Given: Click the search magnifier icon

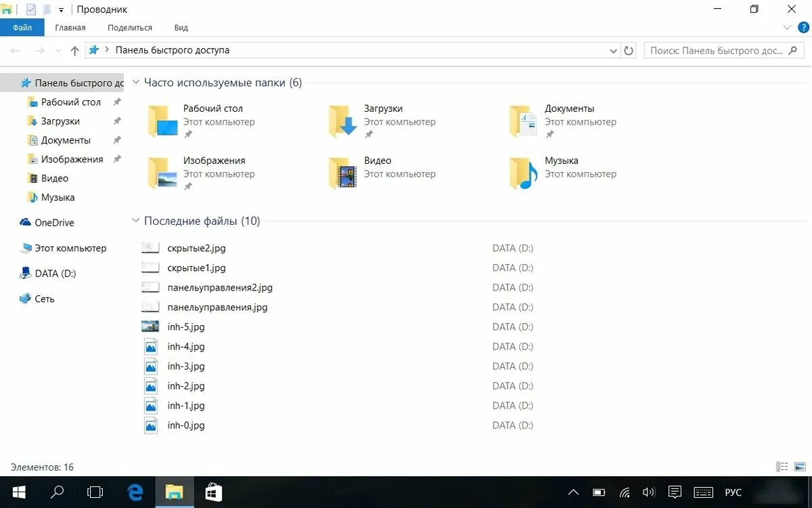Looking at the screenshot, I should 794,51.
